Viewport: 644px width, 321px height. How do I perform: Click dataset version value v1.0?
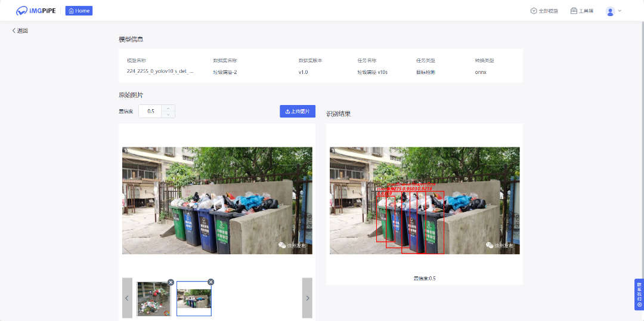click(303, 72)
